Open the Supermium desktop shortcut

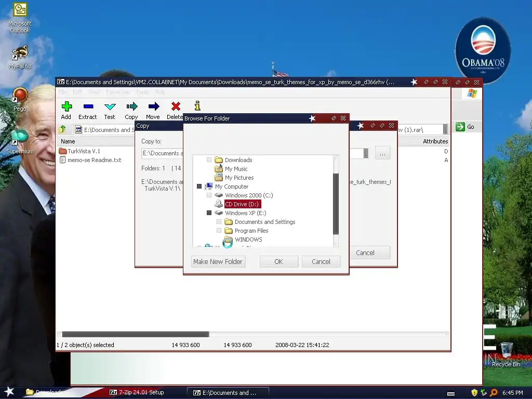[20, 138]
